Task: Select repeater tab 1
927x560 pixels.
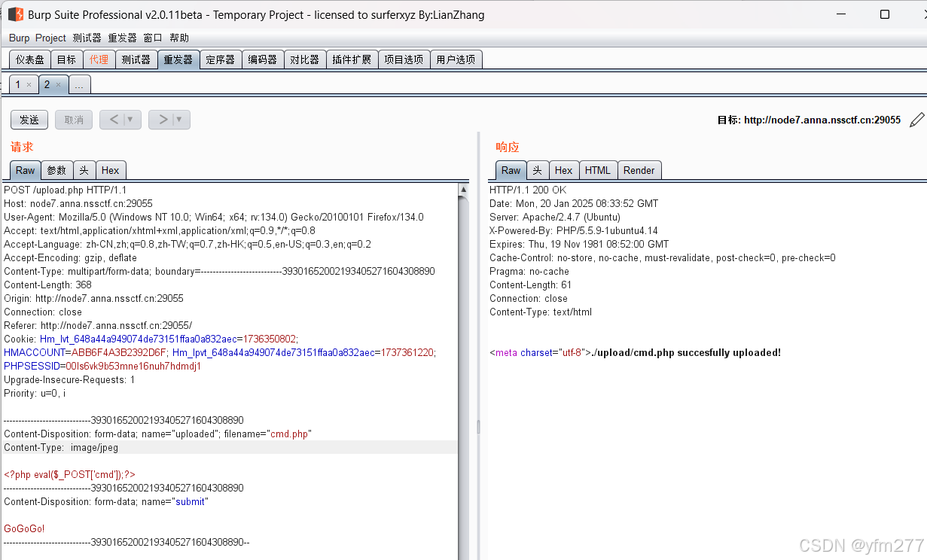Action: [x=18, y=85]
